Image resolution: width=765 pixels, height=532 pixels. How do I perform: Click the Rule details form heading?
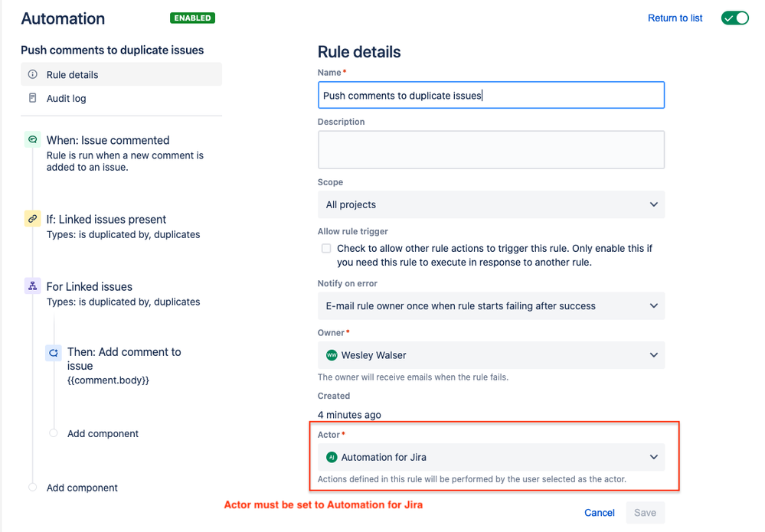click(359, 52)
